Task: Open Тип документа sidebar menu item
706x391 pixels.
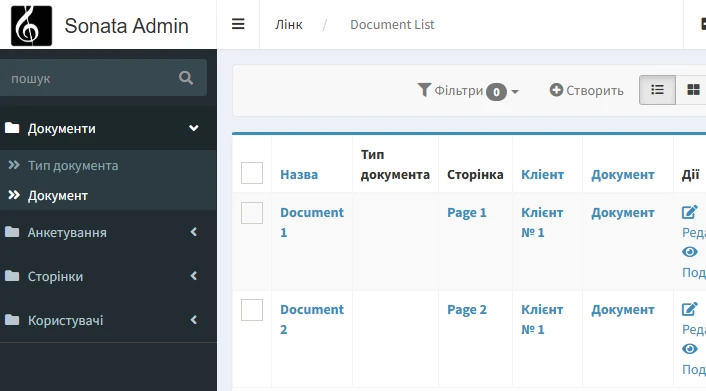Action: (73, 165)
